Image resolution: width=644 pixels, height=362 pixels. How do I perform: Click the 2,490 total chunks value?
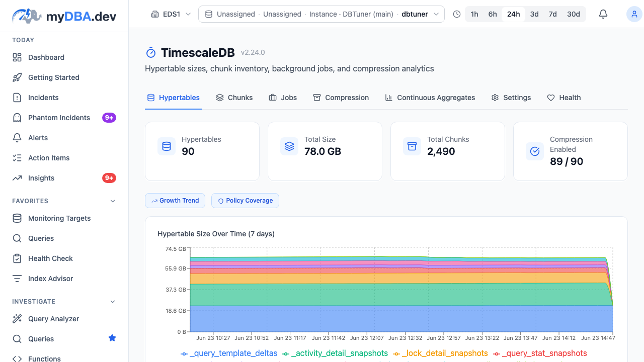tap(441, 151)
